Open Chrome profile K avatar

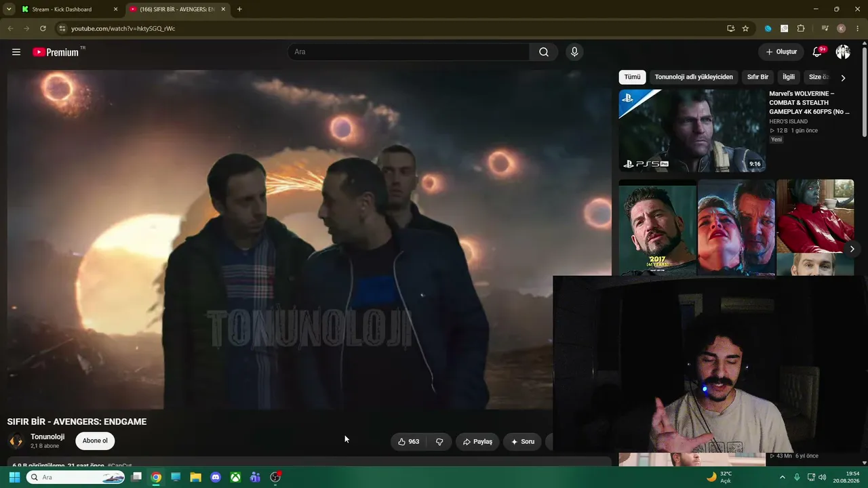coord(842,28)
